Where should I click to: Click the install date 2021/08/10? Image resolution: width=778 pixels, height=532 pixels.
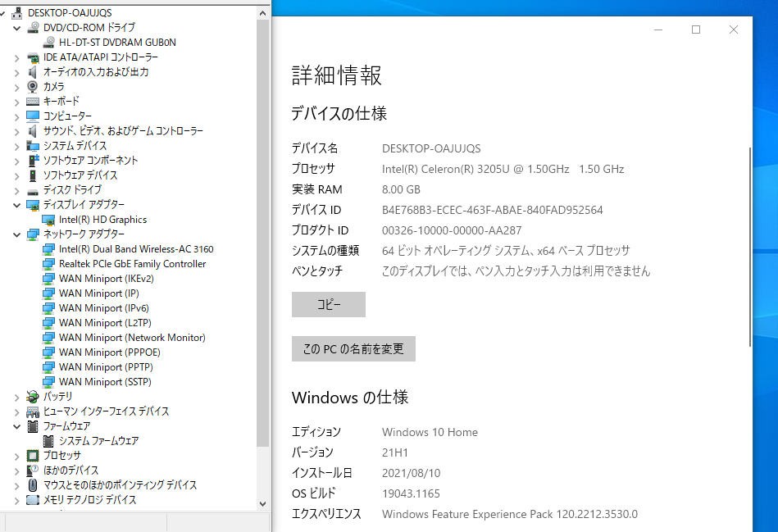pos(411,473)
